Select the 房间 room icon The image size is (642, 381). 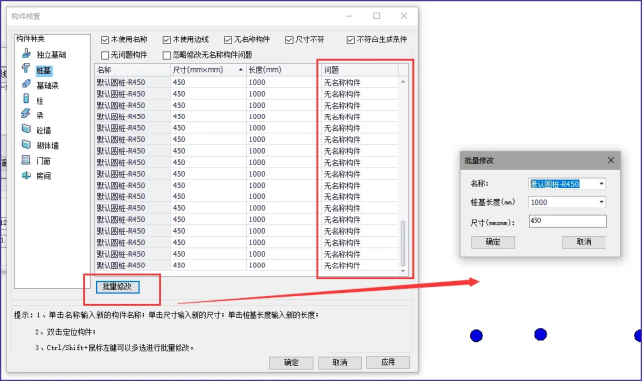tap(26, 176)
